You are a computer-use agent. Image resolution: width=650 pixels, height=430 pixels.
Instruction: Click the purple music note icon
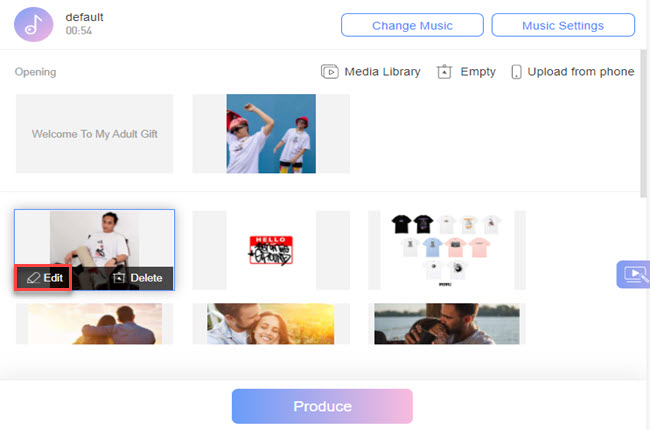click(34, 24)
